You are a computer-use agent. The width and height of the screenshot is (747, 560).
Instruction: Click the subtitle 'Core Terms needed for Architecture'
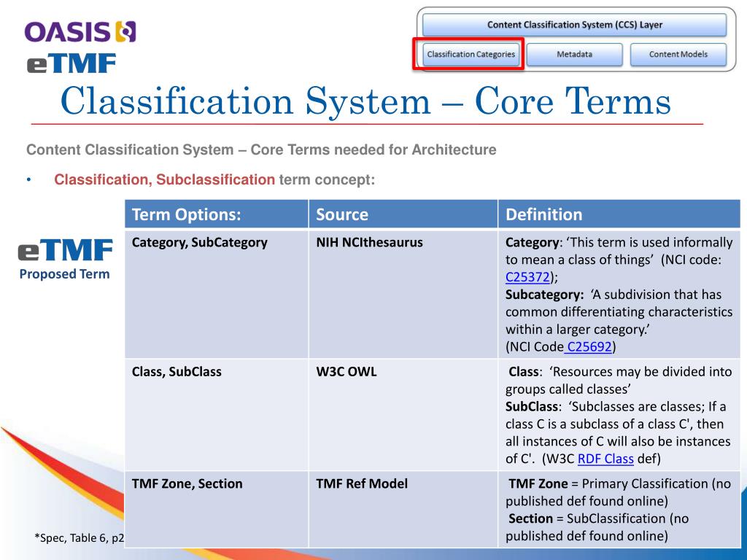click(x=373, y=149)
